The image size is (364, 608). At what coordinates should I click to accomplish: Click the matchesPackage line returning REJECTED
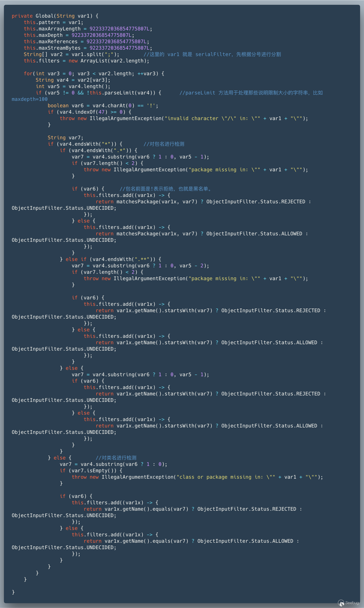tap(203, 202)
